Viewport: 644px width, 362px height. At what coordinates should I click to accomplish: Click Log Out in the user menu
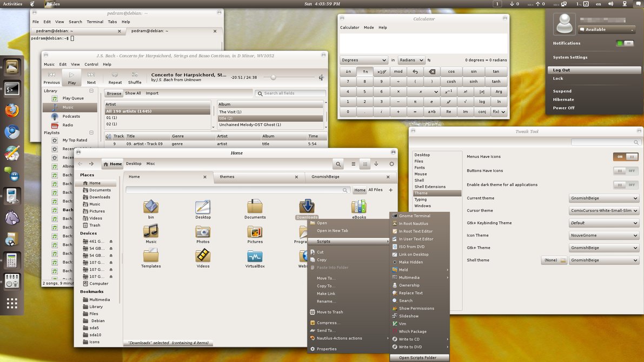[x=561, y=70]
